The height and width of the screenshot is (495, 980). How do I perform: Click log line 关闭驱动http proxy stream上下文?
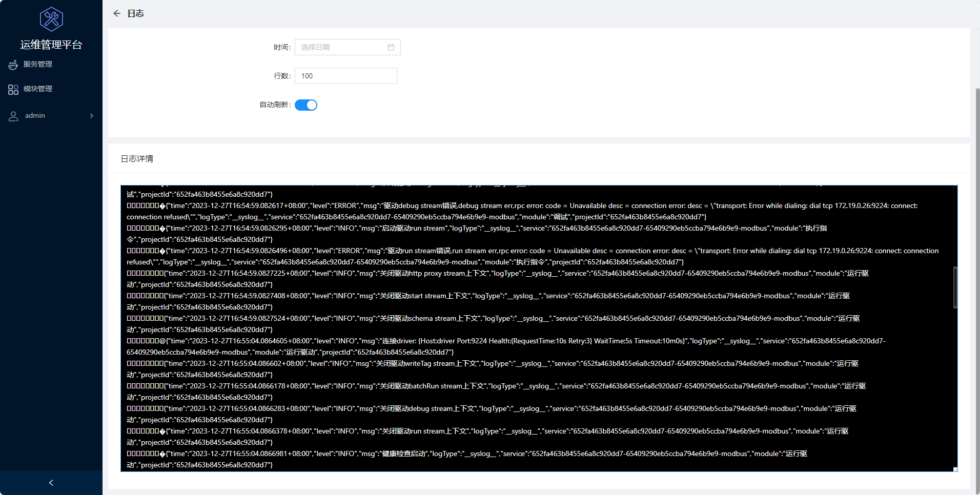pos(498,279)
